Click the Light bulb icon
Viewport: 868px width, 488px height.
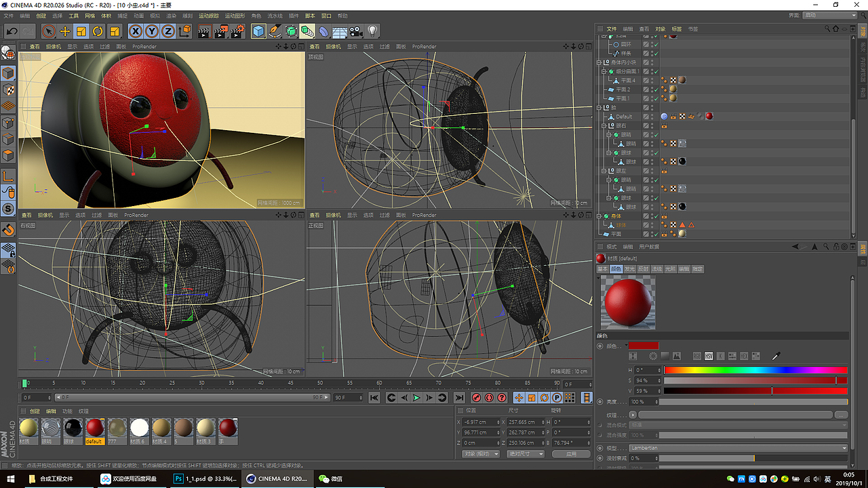(372, 31)
